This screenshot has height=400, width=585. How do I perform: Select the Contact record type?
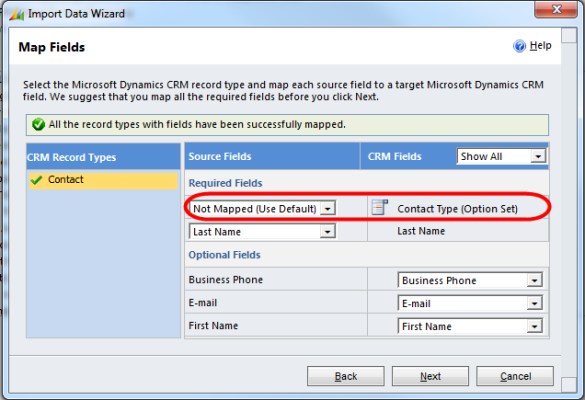click(103, 180)
